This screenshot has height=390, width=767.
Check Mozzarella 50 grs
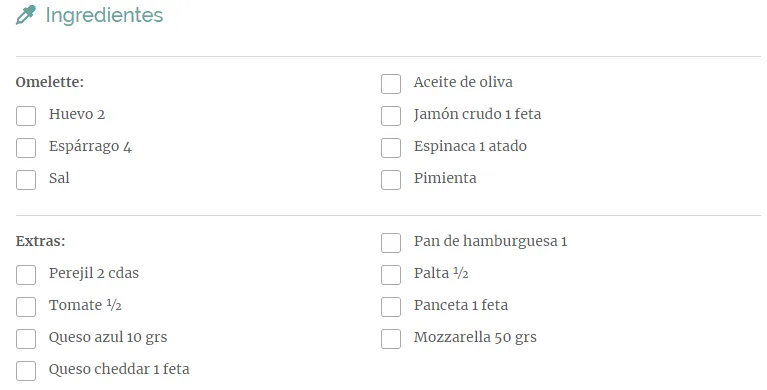coord(391,339)
